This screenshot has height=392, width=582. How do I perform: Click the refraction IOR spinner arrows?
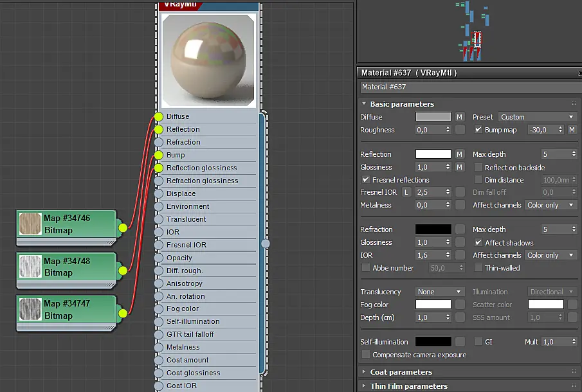coord(448,255)
